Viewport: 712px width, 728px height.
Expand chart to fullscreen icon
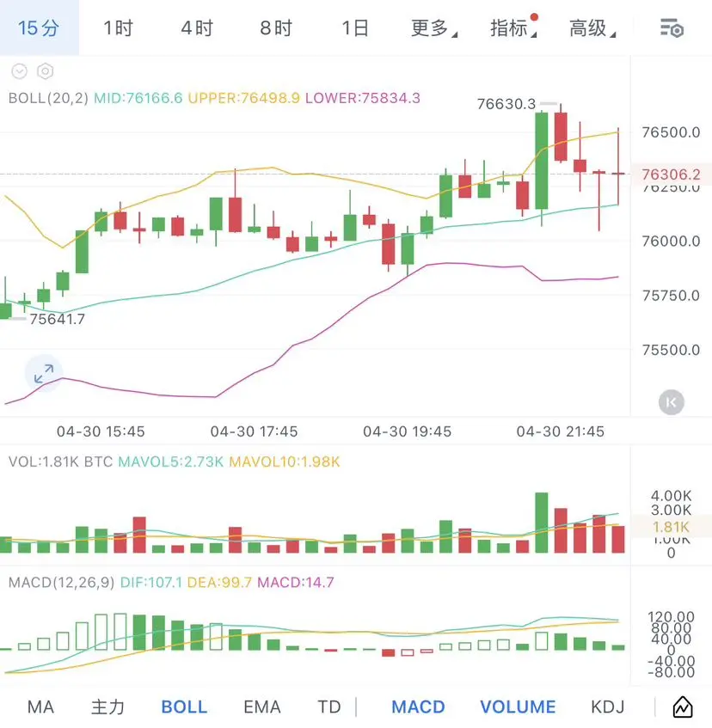pyautogui.click(x=44, y=373)
